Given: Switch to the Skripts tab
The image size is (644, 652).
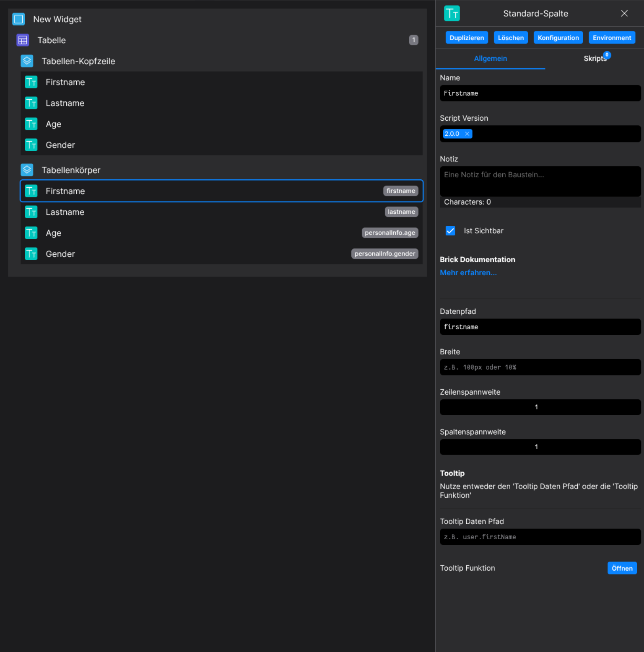Looking at the screenshot, I should (595, 59).
